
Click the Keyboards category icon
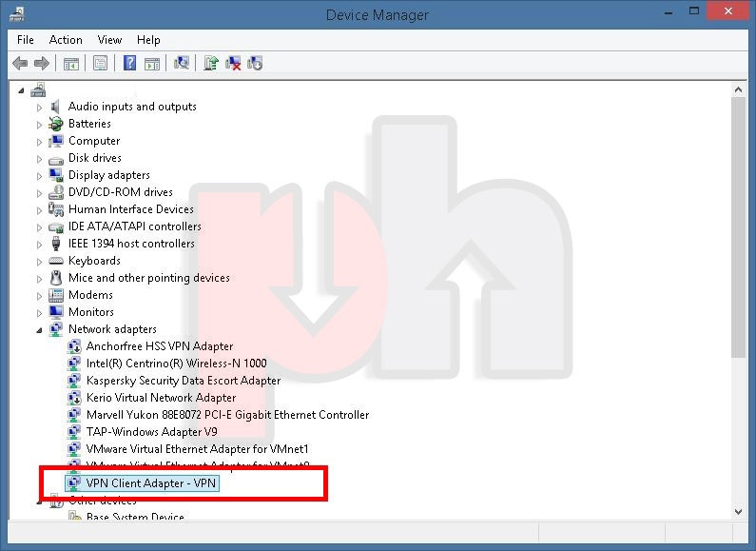tap(56, 261)
